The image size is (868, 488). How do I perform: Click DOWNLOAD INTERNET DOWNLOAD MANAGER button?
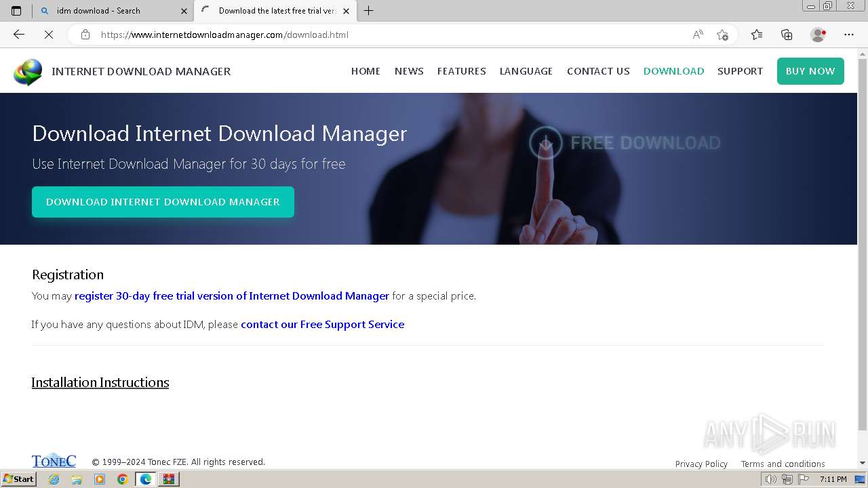pos(163,202)
